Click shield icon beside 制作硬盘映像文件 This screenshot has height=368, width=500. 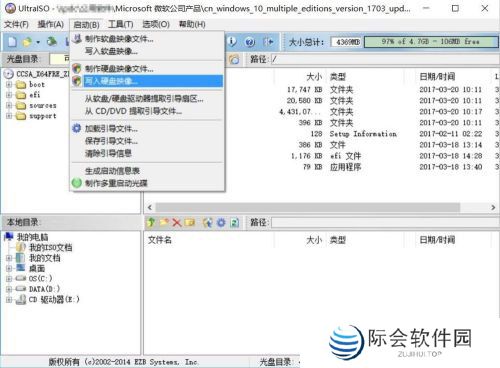tap(77, 69)
